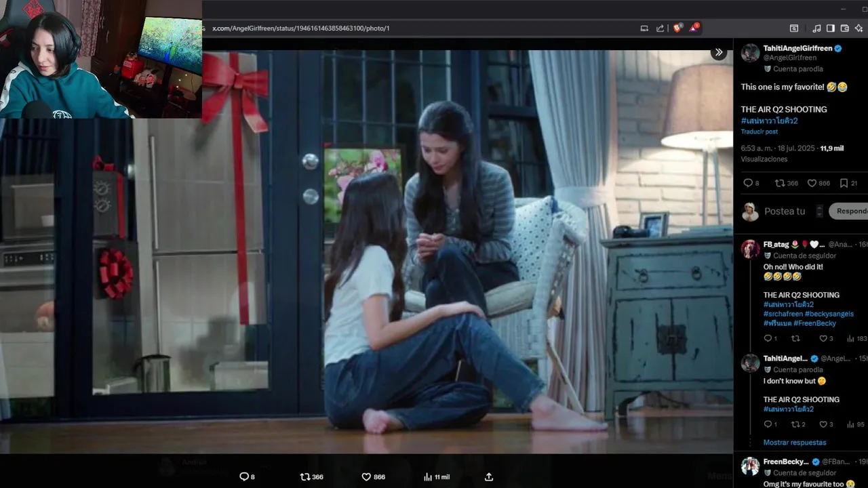Click the 6:53 a. m. 18 jul. 2025 timestamp
The image size is (868, 488).
pyautogui.click(x=777, y=148)
